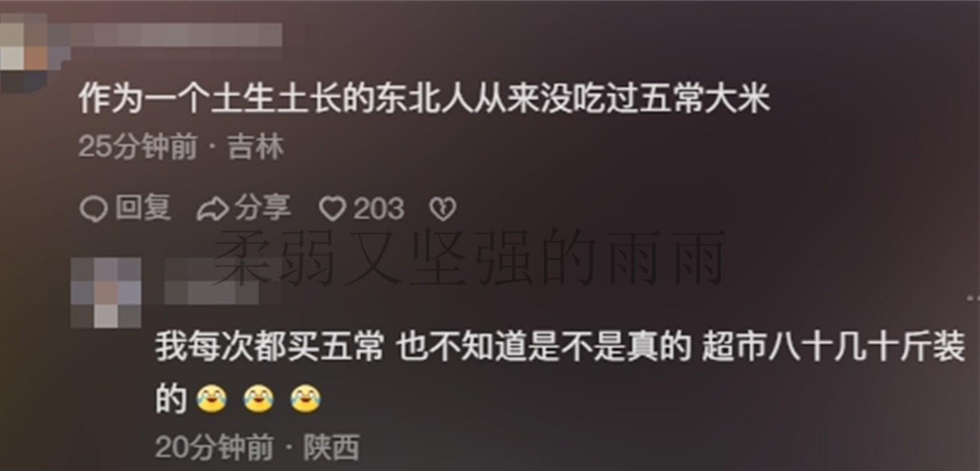Click the 吉林 location tag
980x471 pixels.
pos(255,149)
